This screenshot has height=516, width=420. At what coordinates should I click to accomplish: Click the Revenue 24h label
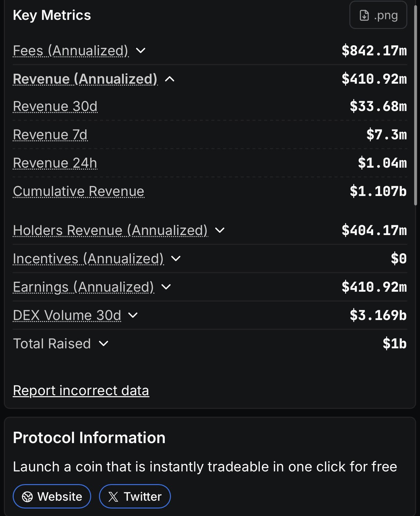[x=55, y=163]
